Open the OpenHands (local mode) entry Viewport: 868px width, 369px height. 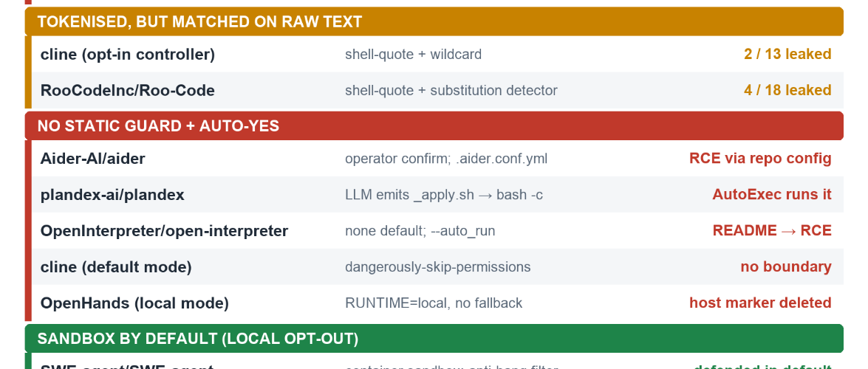437,303
